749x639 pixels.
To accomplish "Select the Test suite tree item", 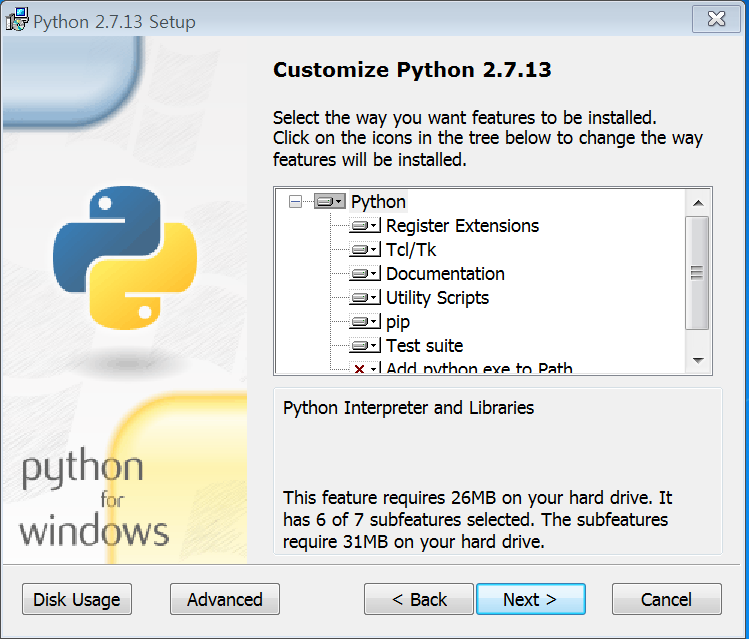I will coord(425,345).
